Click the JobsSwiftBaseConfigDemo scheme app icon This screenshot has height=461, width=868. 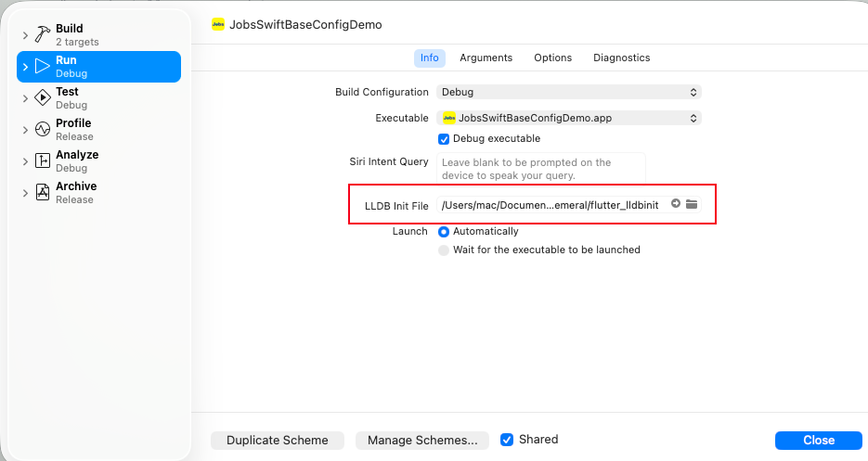click(218, 24)
